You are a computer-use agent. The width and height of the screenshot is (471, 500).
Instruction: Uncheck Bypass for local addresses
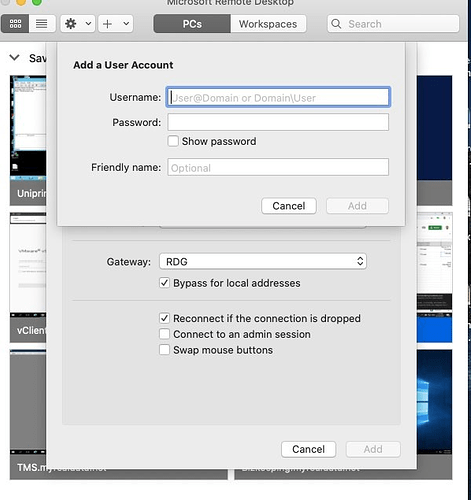[x=164, y=283]
